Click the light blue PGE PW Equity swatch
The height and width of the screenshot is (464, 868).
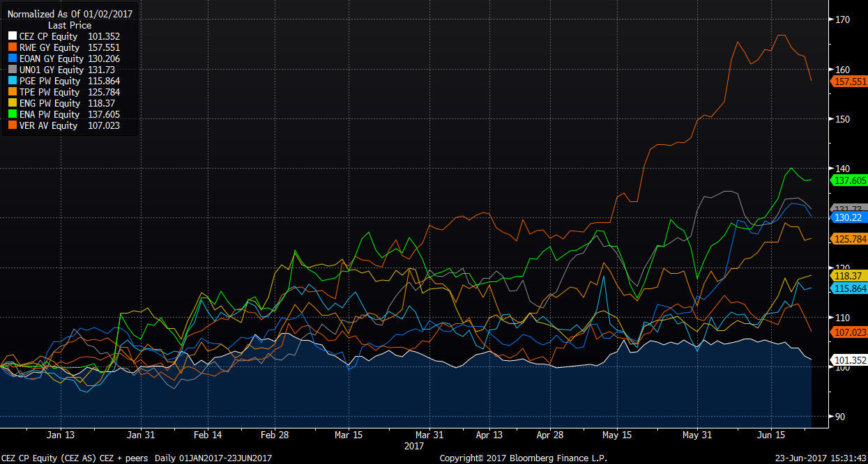pyautogui.click(x=11, y=81)
